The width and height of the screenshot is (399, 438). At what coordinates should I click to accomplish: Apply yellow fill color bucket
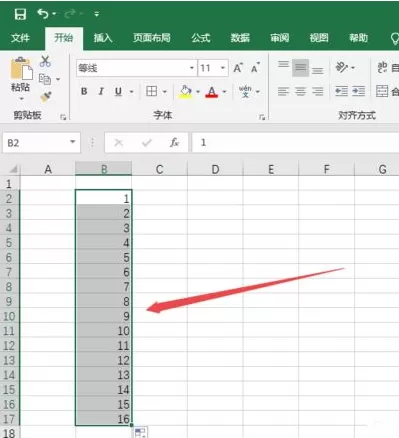click(186, 91)
